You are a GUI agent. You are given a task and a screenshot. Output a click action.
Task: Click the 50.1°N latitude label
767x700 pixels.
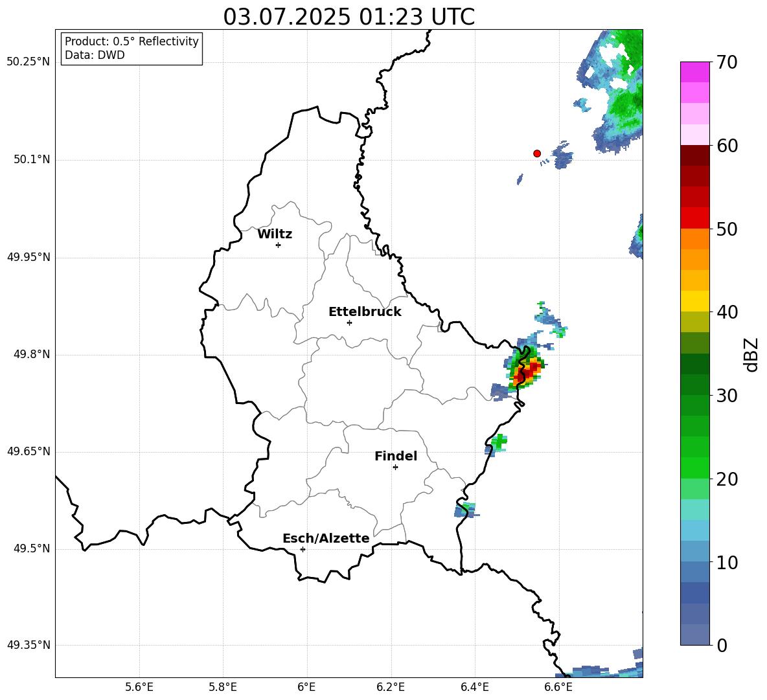[x=32, y=160]
